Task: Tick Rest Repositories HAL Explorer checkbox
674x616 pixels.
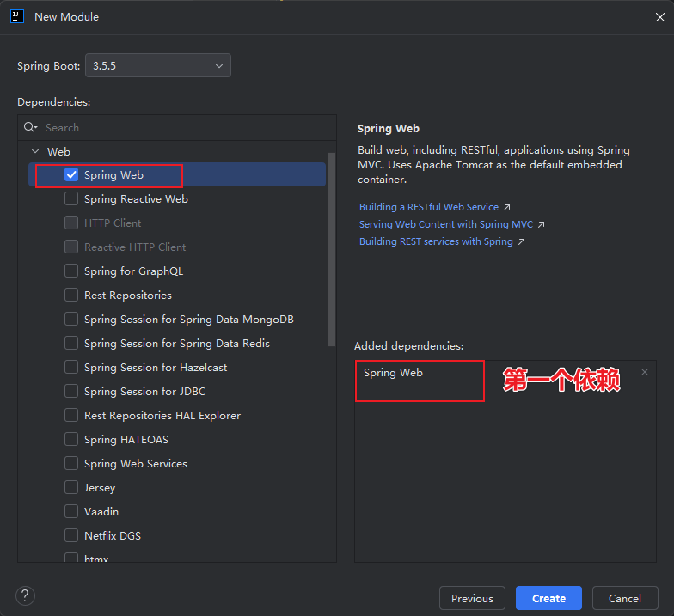Action: (71, 416)
